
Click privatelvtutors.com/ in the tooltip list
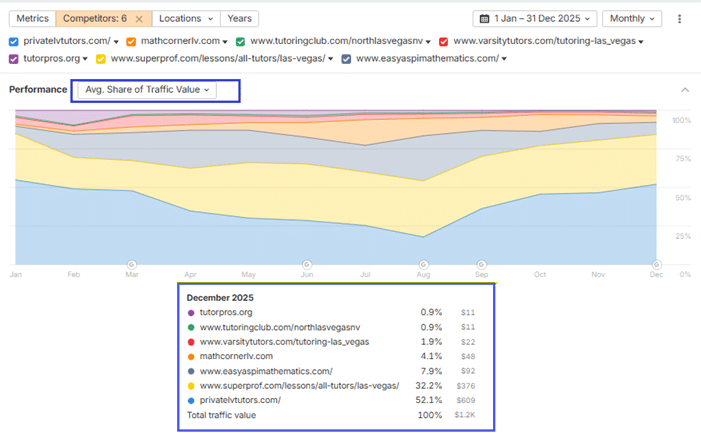coord(240,400)
